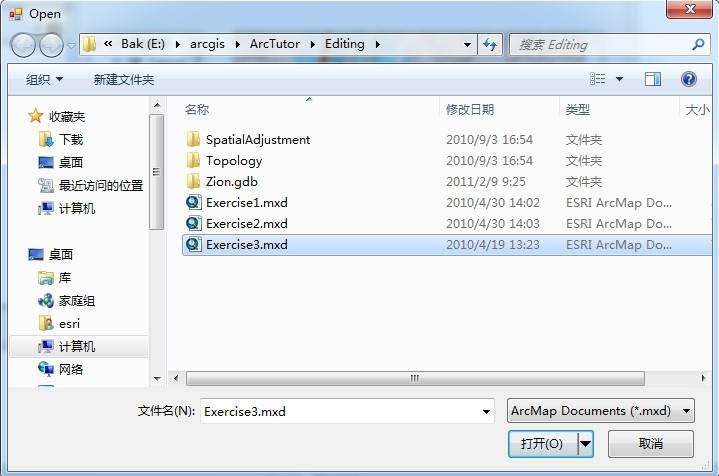Viewport: 719px width, 476px height.
Task: Select the Exercise2.mxd file icon
Action: pos(194,223)
